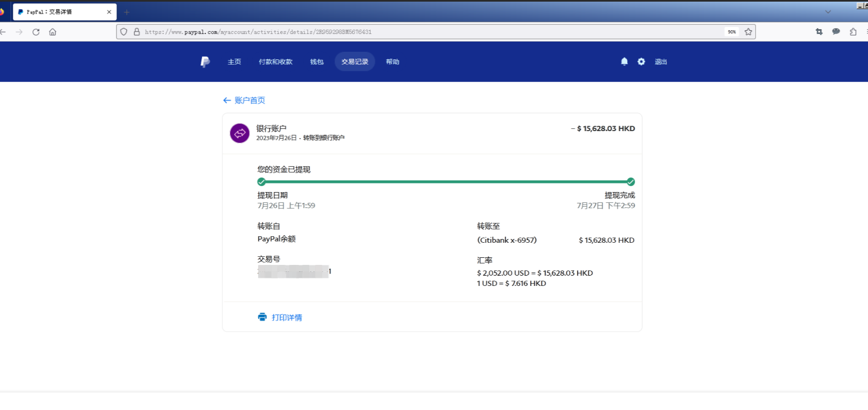Click the site padlock icon in address bar
This screenshot has height=410, width=868.
(x=137, y=32)
